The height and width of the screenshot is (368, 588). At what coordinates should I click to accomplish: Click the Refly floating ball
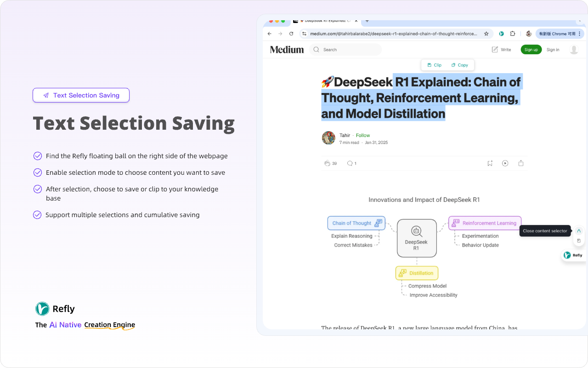tap(573, 255)
